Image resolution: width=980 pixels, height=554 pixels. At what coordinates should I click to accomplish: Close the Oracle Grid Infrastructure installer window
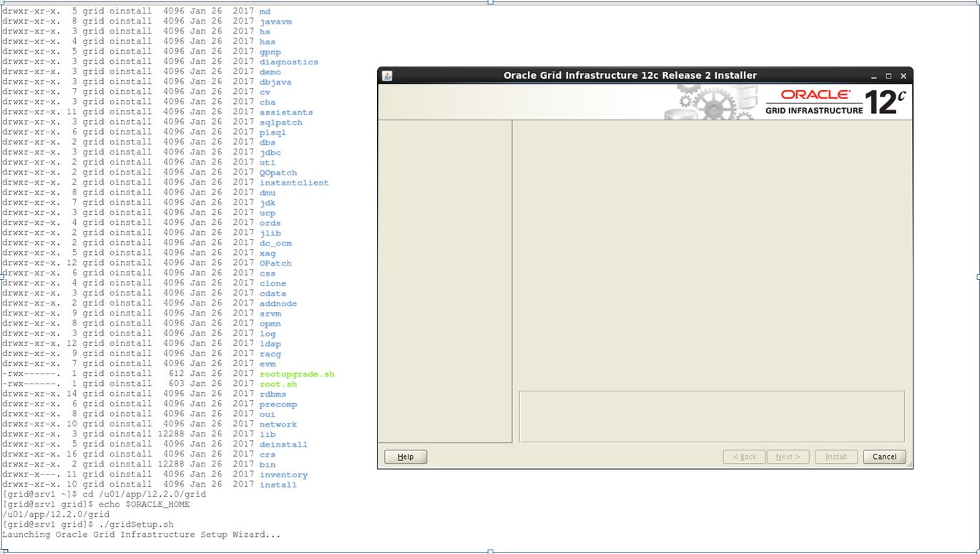click(903, 76)
